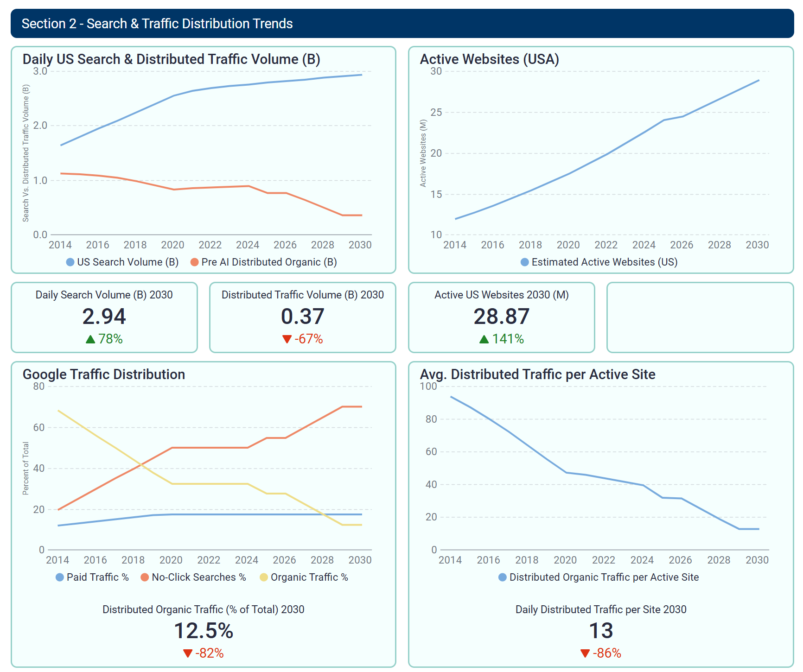The height and width of the screenshot is (672, 803).
Task: Click the green up arrow beside 141%
Action: [x=484, y=339]
